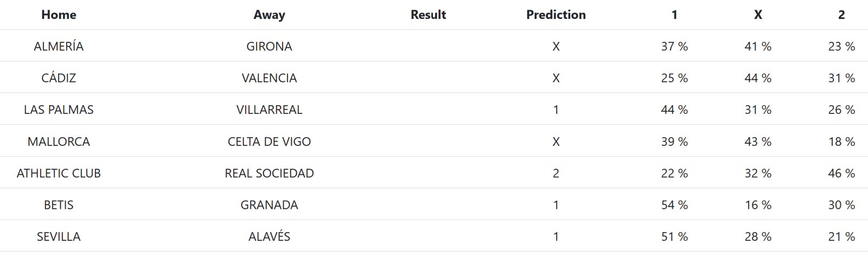Click the GRANADA away team
This screenshot has height=256, width=868.
pos(269,205)
